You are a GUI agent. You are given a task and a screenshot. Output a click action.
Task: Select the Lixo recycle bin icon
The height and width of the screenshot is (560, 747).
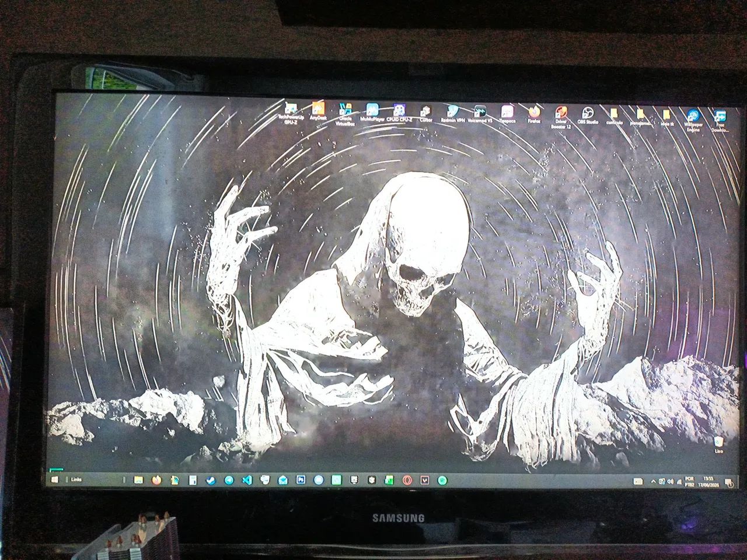pos(719,444)
